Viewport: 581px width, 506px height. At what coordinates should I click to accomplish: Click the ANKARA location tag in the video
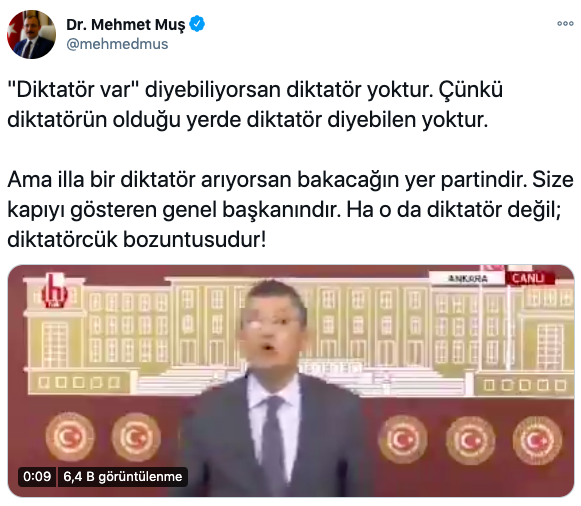467,279
